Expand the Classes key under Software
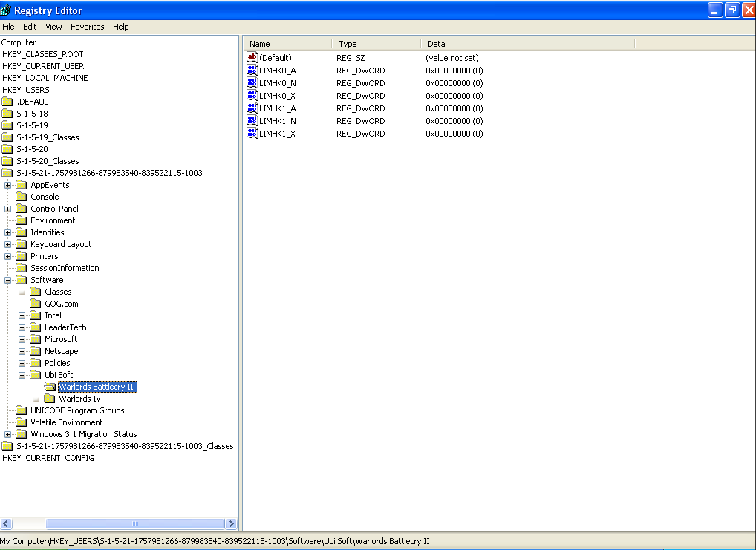 pyautogui.click(x=22, y=292)
